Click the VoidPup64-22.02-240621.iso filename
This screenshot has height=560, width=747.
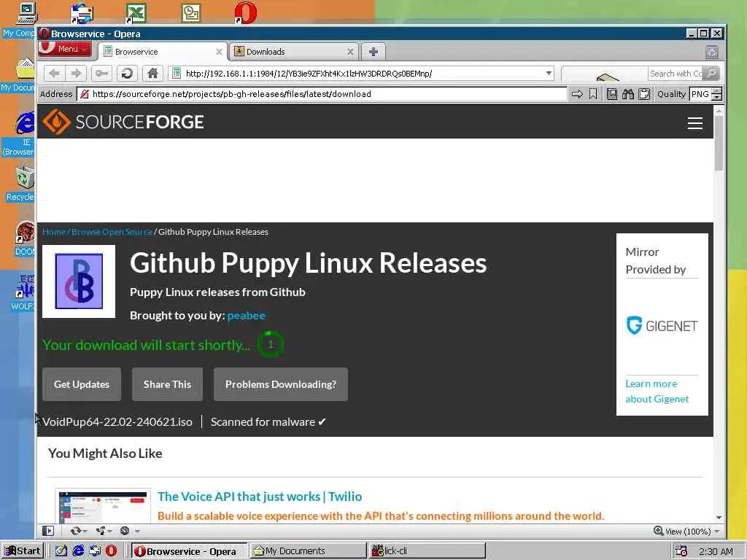coord(117,422)
